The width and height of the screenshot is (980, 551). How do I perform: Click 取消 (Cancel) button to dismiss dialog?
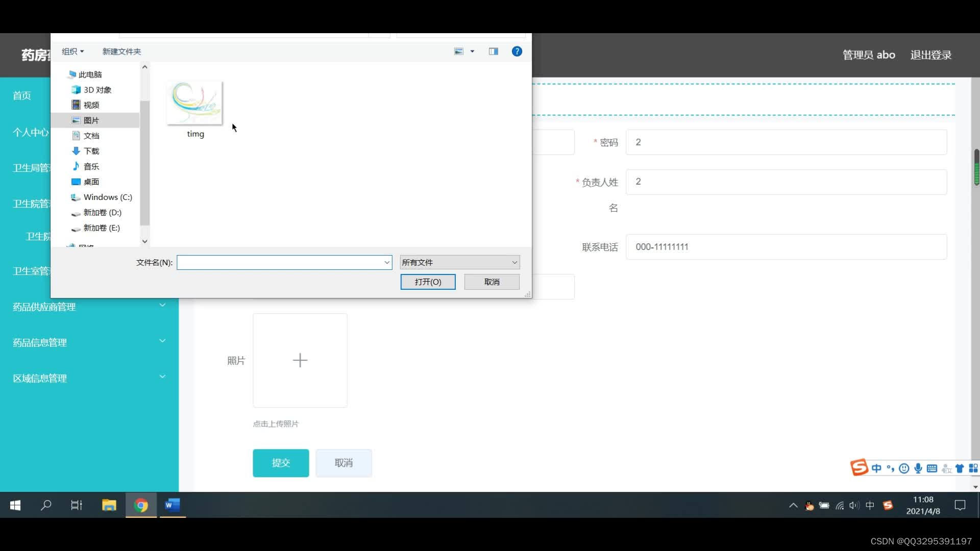(x=492, y=281)
